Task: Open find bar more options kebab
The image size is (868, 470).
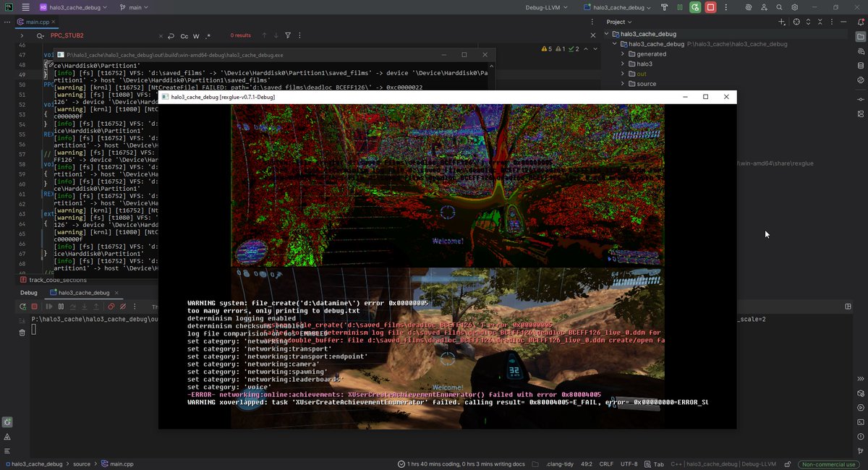Action: 301,35
